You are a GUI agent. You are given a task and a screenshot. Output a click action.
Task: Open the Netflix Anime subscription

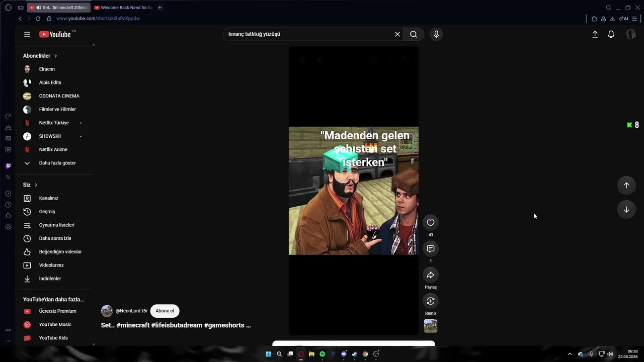(x=54, y=149)
